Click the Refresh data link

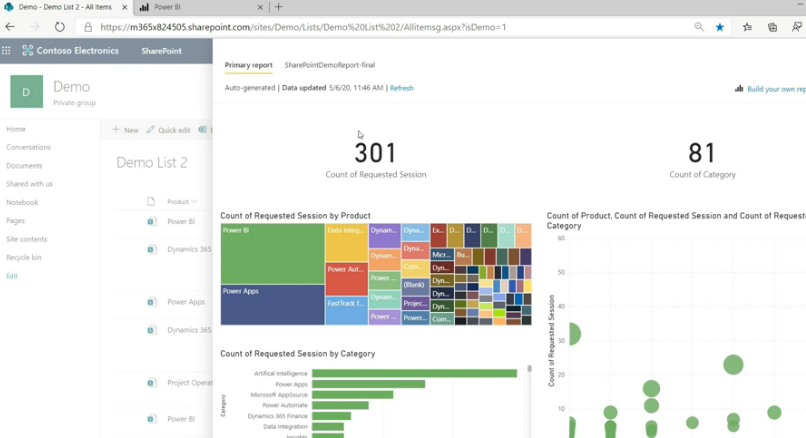click(401, 88)
